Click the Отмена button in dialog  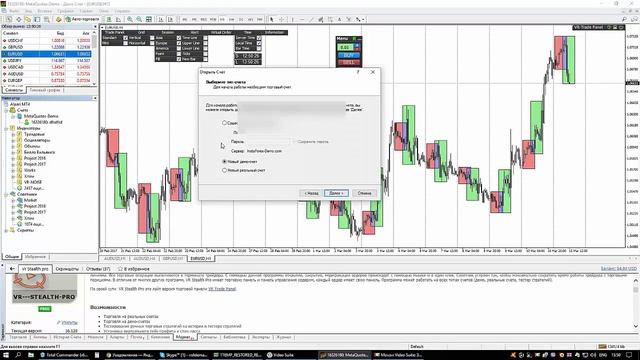pos(364,193)
